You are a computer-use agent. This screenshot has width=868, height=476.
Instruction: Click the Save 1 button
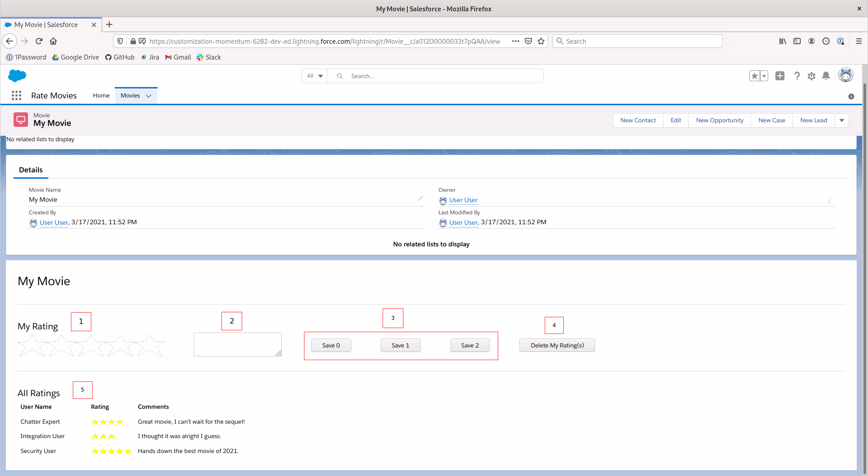tap(401, 345)
